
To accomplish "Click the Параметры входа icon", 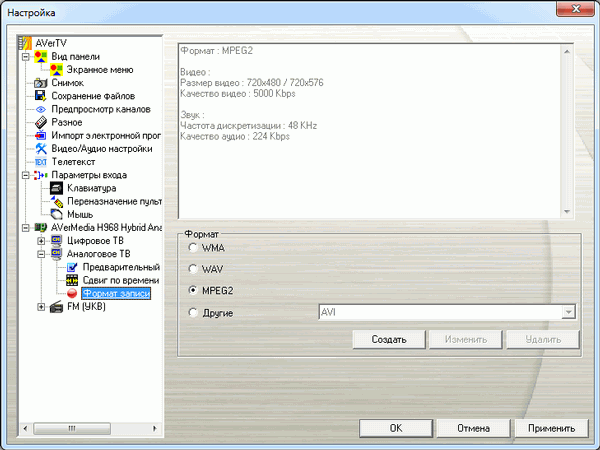I will click(41, 175).
